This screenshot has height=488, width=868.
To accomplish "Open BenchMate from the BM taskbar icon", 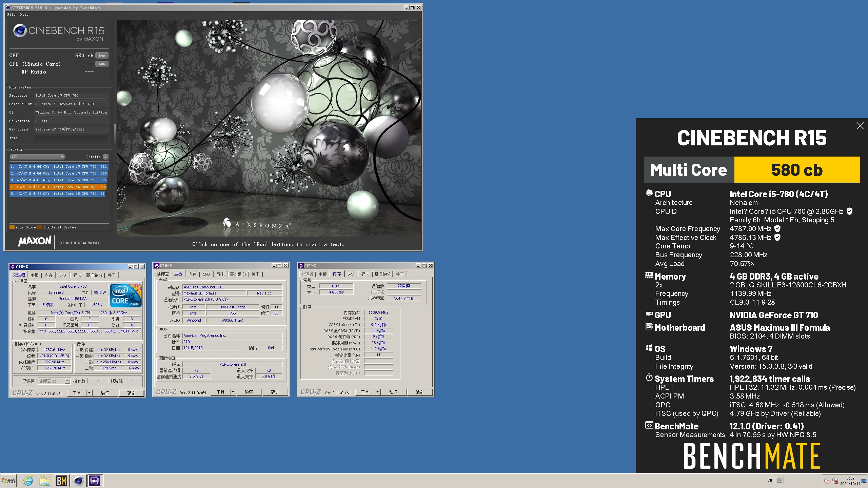I will (x=61, y=481).
